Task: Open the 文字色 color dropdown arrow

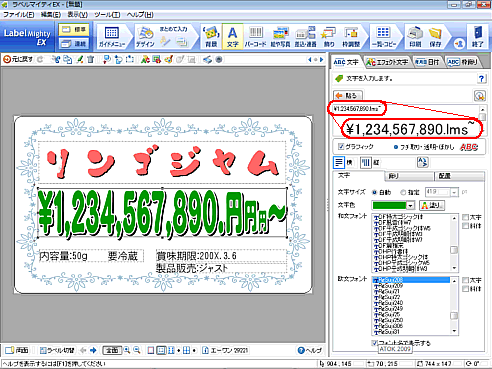Action: point(410,205)
